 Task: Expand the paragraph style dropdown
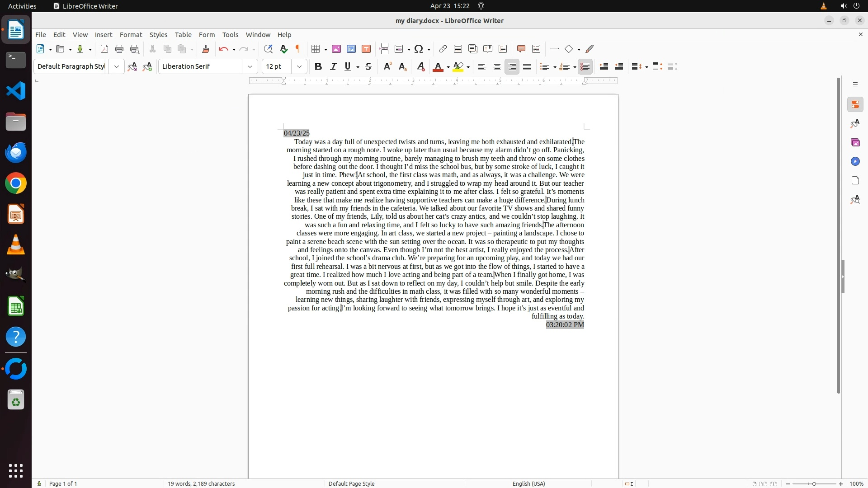point(116,67)
